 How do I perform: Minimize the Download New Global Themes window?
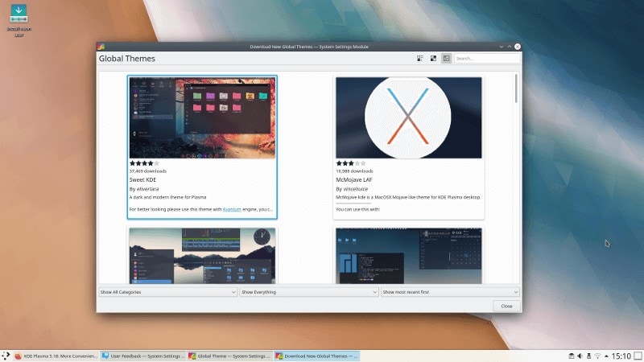point(501,47)
